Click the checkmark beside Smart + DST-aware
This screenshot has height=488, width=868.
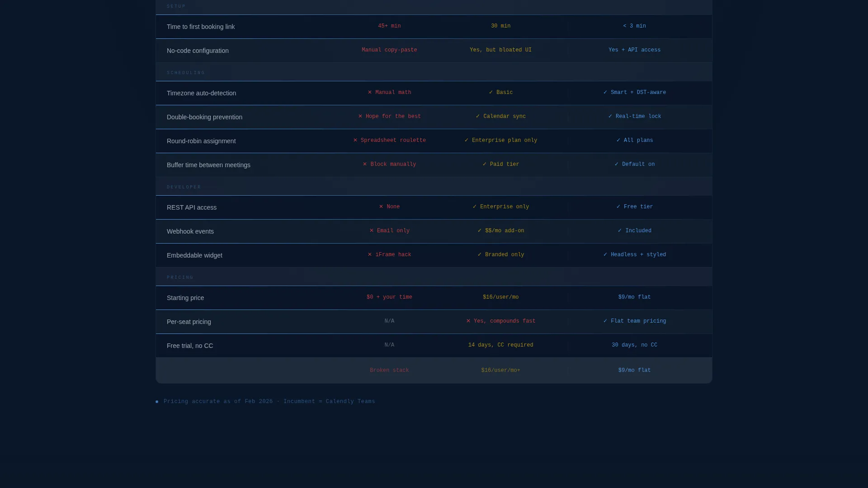coord(605,93)
